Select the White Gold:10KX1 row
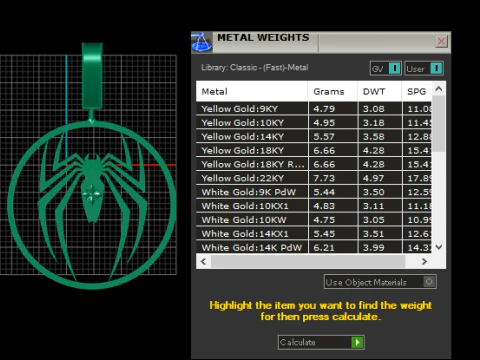 (314, 206)
